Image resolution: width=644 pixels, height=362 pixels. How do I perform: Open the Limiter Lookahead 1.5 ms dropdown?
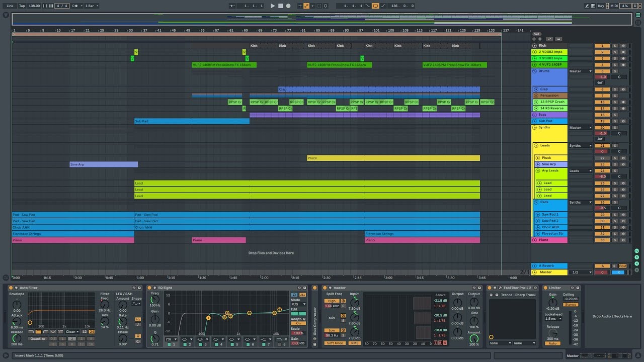(x=553, y=318)
